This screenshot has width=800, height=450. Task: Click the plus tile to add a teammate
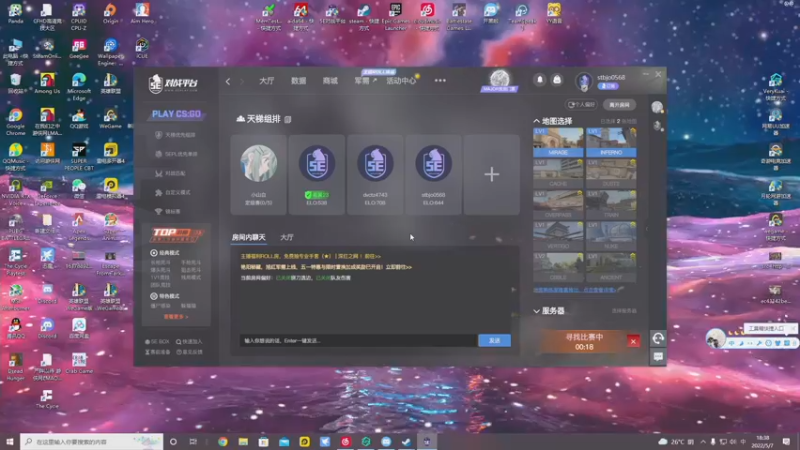click(492, 174)
